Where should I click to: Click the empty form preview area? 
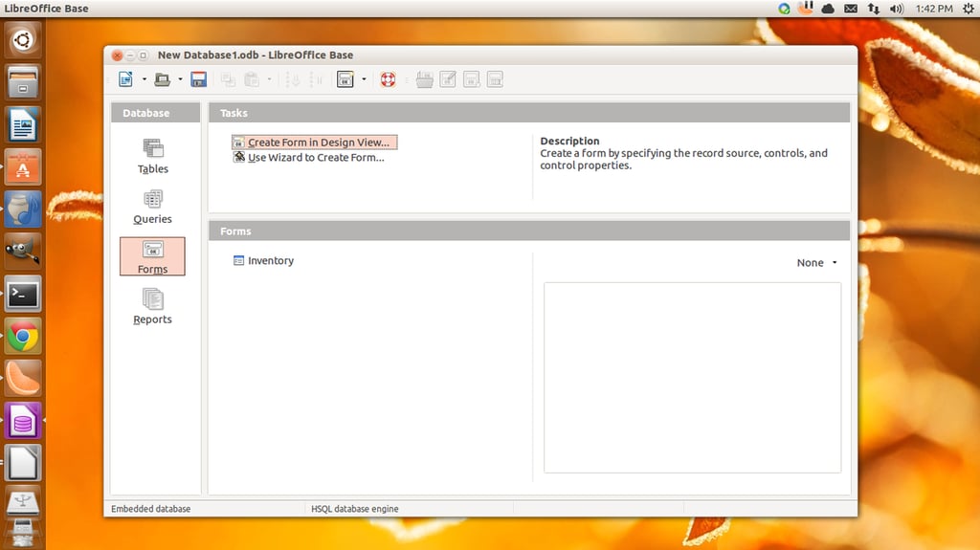693,378
